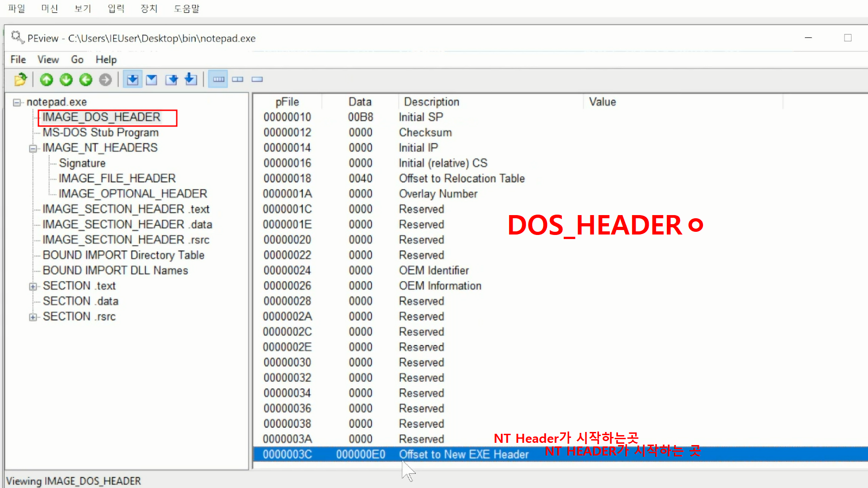Click the Viewing IMAGE_DOS_HEADER status text
Screen dimensions: 868x488
[73, 481]
